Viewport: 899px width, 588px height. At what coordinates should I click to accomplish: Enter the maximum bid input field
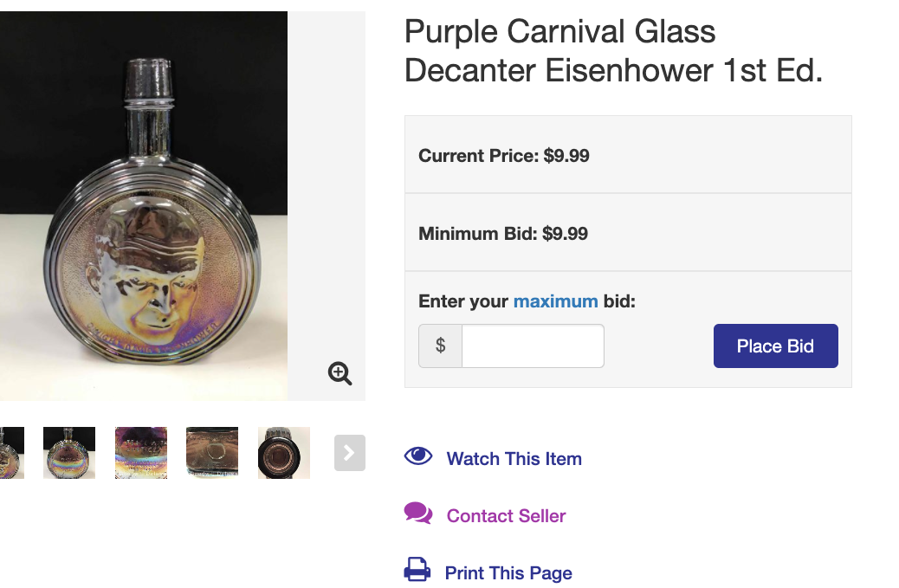tap(533, 346)
